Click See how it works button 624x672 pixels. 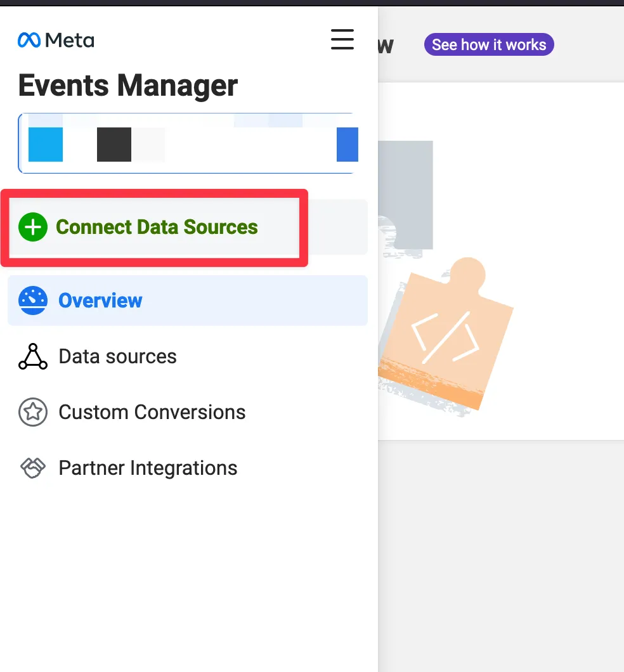(x=489, y=44)
